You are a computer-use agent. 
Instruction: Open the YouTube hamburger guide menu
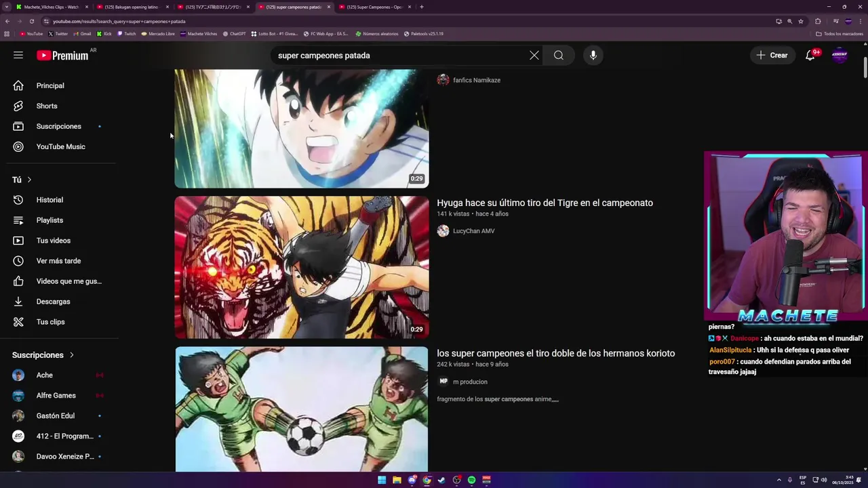(18, 55)
